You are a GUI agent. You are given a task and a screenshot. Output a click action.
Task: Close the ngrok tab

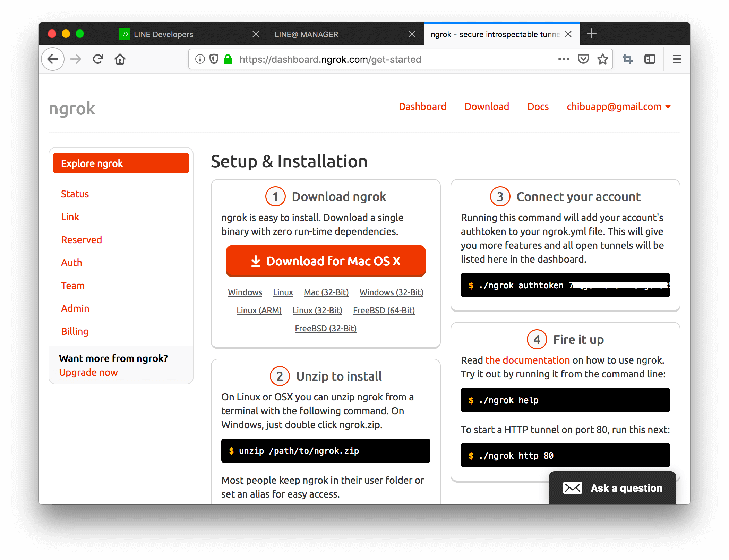[x=568, y=34]
